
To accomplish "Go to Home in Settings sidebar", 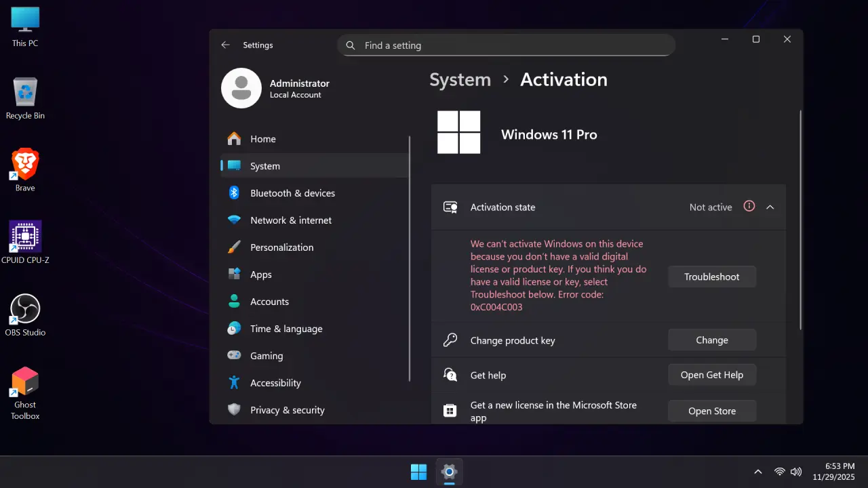I will (315, 139).
